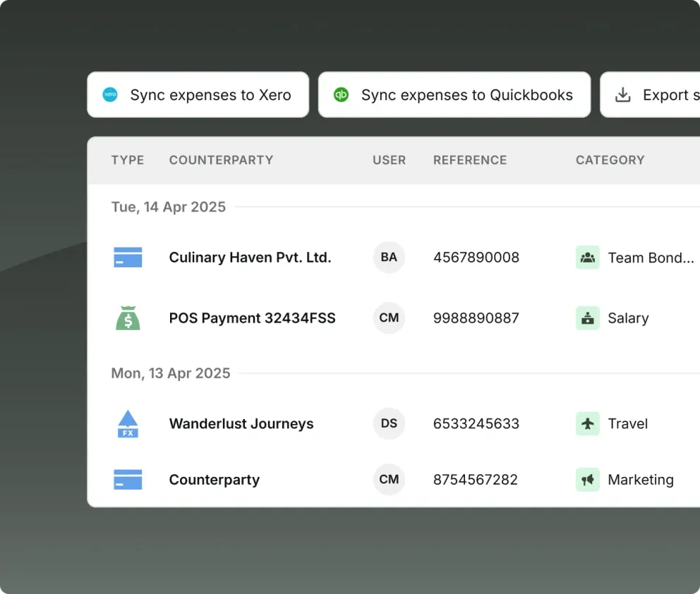Viewport: 700px width, 594px height.
Task: Click the card icon in the Counterparty row
Action: tap(128, 479)
